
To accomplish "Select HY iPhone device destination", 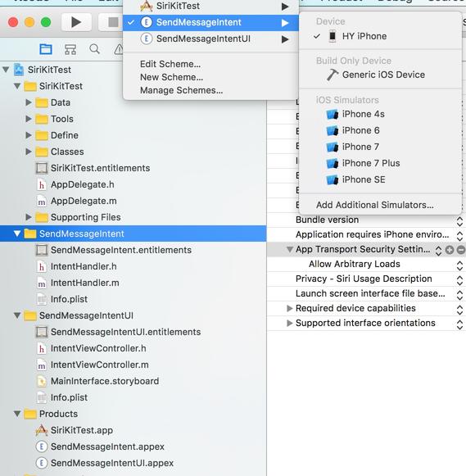I will tap(381, 36).
